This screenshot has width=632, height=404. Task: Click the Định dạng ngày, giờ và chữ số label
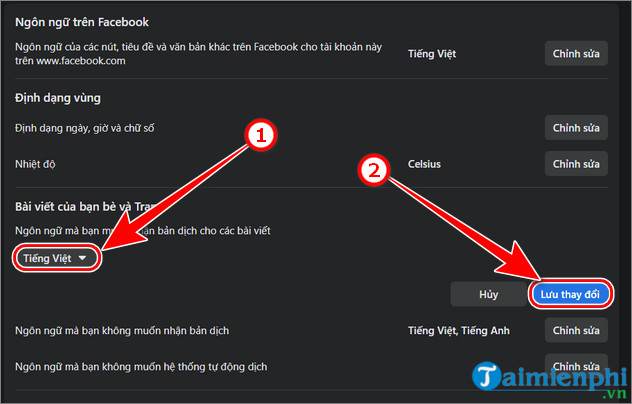coord(86,128)
